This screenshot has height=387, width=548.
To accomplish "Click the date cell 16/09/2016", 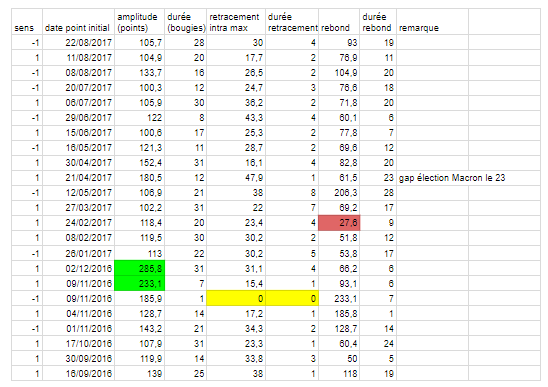I will 79,374.
